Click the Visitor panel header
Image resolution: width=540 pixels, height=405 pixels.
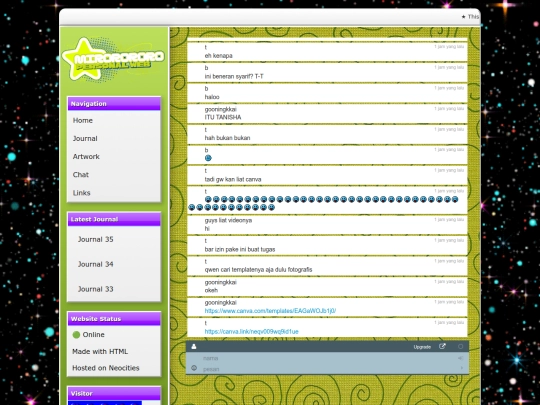[x=114, y=393]
